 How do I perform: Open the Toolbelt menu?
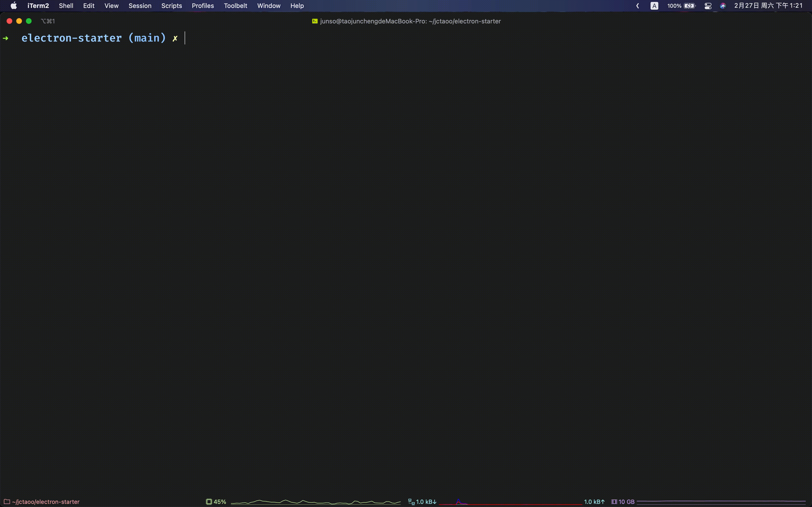(235, 6)
